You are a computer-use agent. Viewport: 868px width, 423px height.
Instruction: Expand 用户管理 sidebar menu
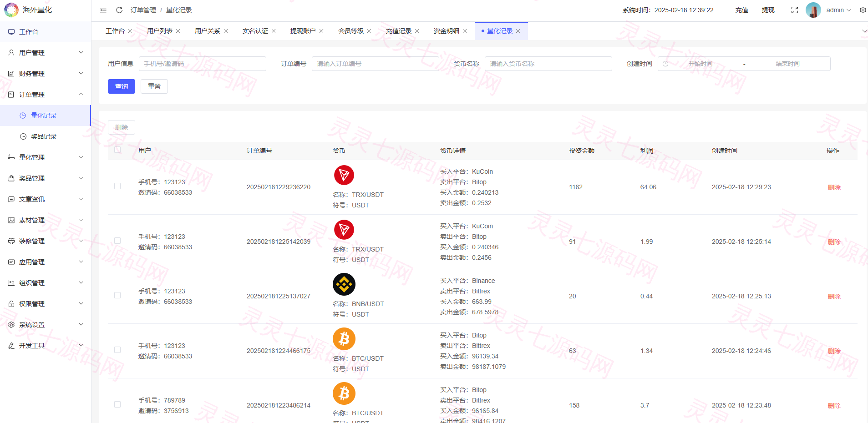pos(46,53)
